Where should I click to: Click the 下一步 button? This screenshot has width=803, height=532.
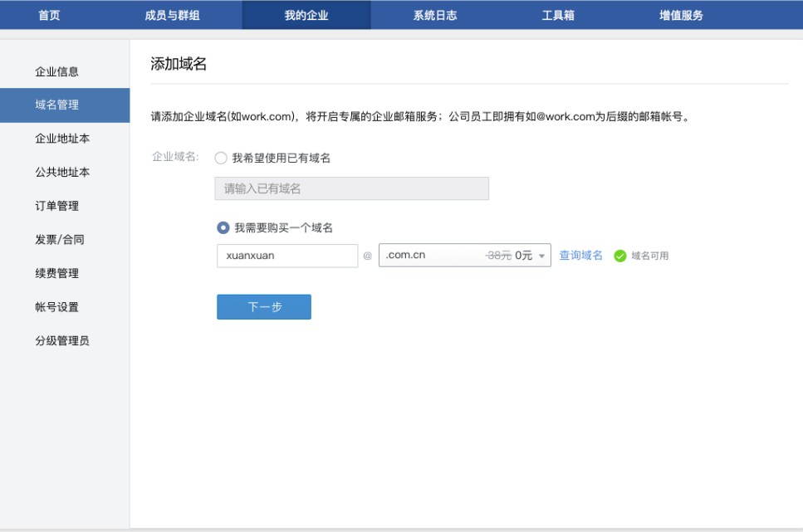pyautogui.click(x=264, y=306)
